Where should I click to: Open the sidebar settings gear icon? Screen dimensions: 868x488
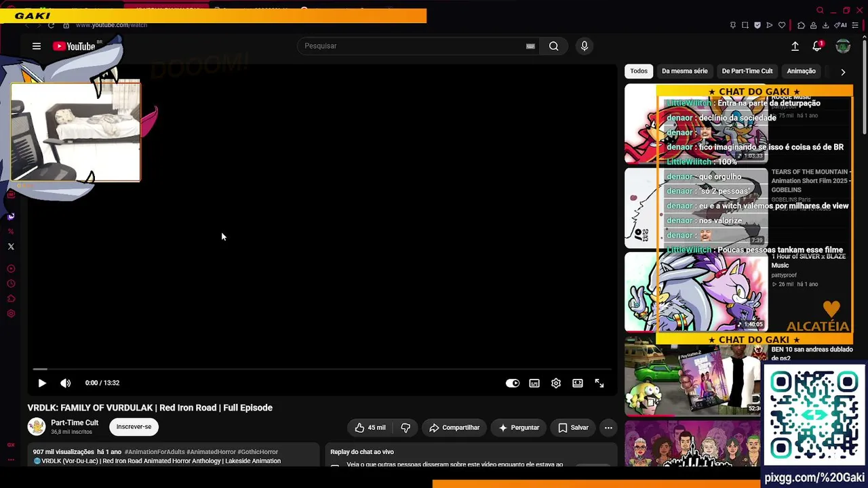11,314
